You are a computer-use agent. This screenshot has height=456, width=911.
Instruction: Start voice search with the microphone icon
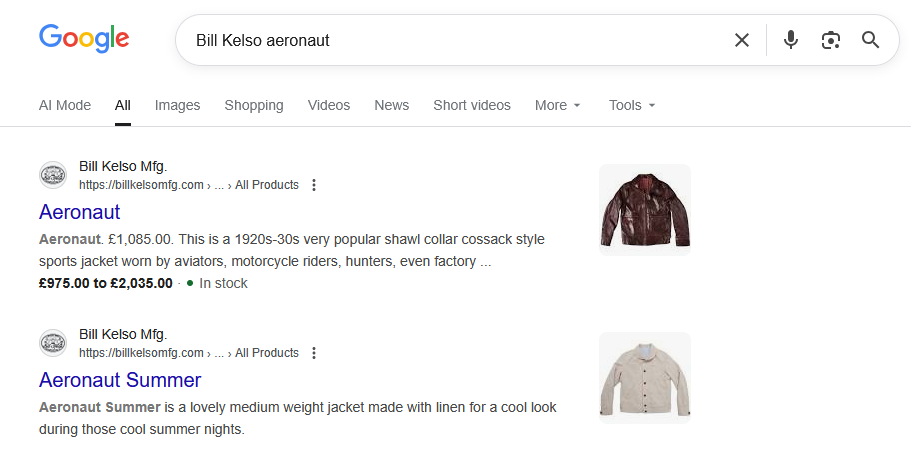(790, 40)
